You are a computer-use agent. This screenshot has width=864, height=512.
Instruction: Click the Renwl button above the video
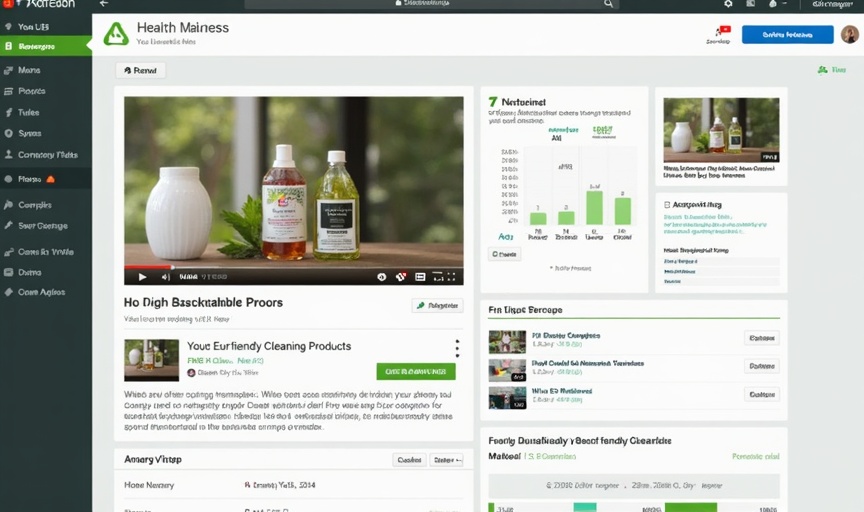(141, 71)
